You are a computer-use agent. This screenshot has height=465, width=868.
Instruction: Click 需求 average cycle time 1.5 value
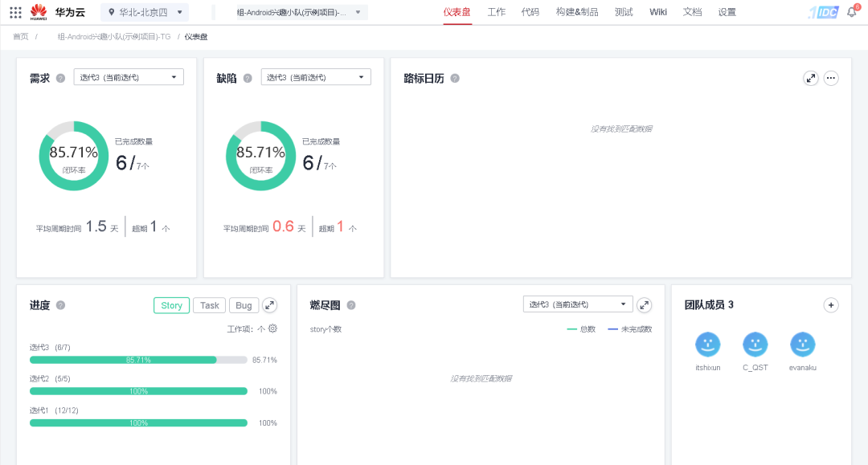pyautogui.click(x=96, y=226)
